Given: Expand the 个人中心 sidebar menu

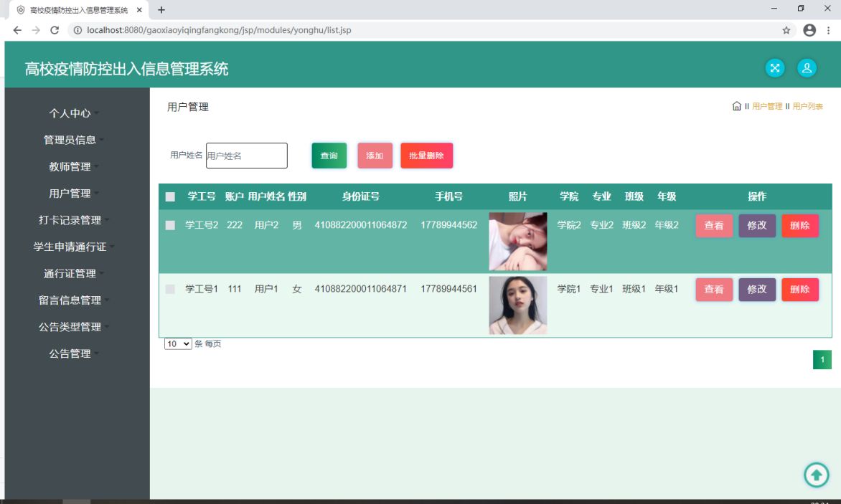Looking at the screenshot, I should [70, 113].
